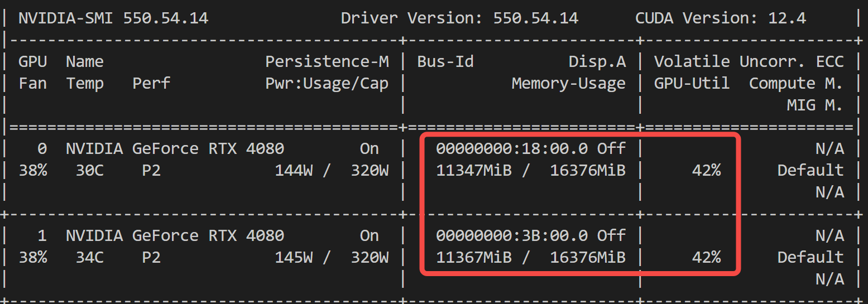Click GPU 0's 42% utilization value
The image size is (868, 304).
tap(706, 170)
